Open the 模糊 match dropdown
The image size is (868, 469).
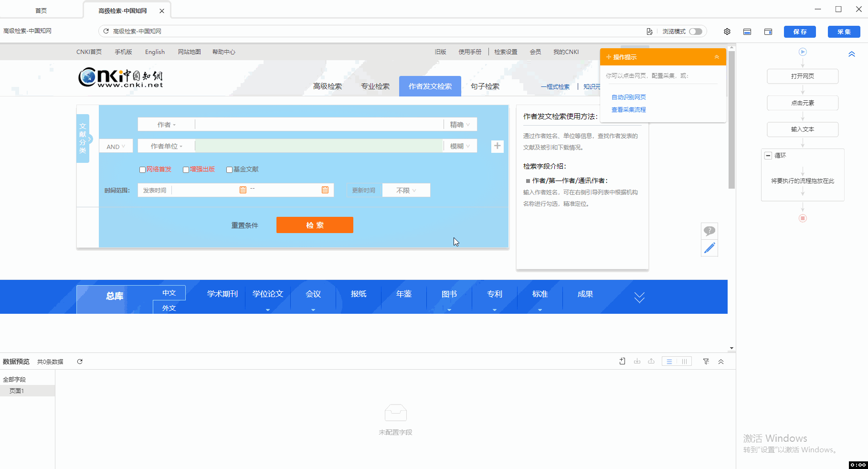(460, 146)
